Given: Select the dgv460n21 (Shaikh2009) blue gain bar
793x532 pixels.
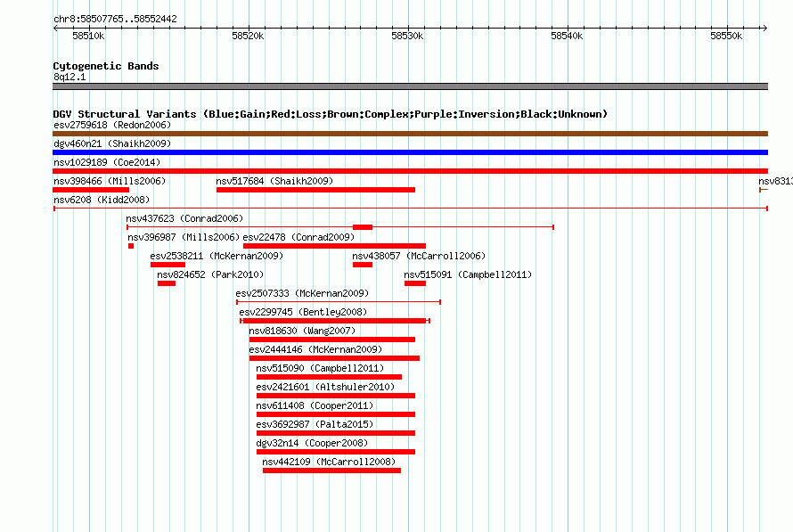Looking at the screenshot, I should pyautogui.click(x=410, y=152).
